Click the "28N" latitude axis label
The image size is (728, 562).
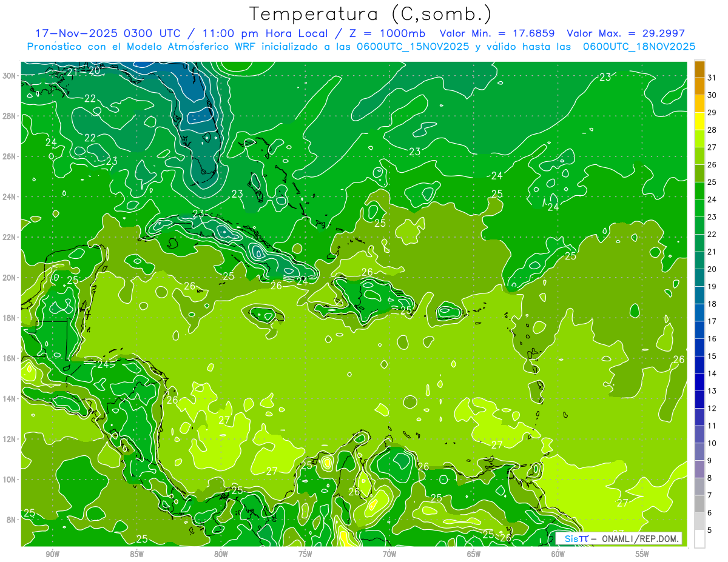pyautogui.click(x=9, y=116)
